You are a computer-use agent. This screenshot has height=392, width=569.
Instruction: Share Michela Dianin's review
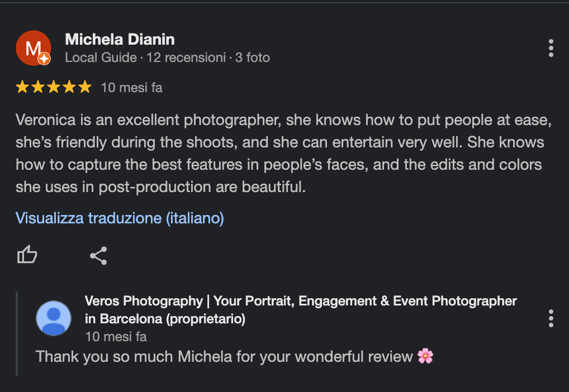point(98,256)
